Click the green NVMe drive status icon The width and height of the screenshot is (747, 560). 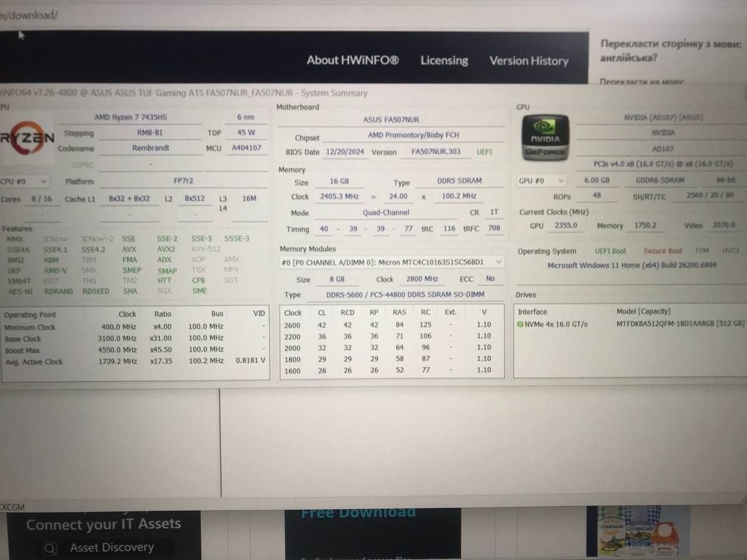click(520, 324)
